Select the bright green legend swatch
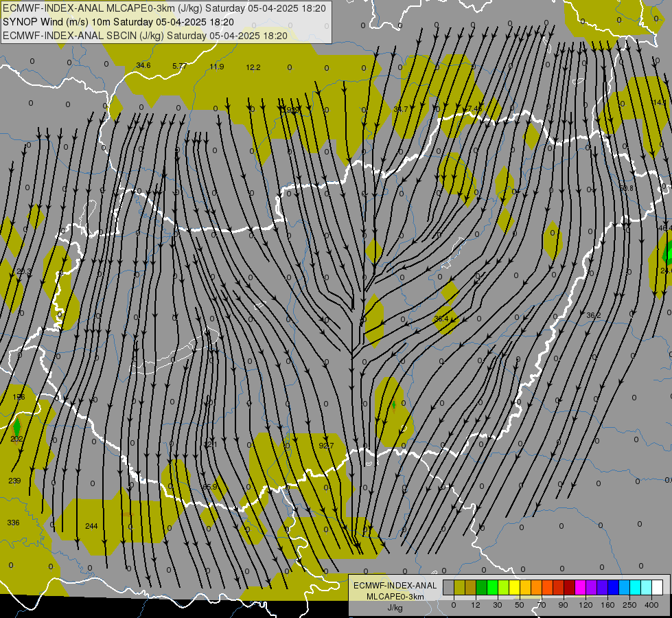The image size is (672, 618). point(493,587)
